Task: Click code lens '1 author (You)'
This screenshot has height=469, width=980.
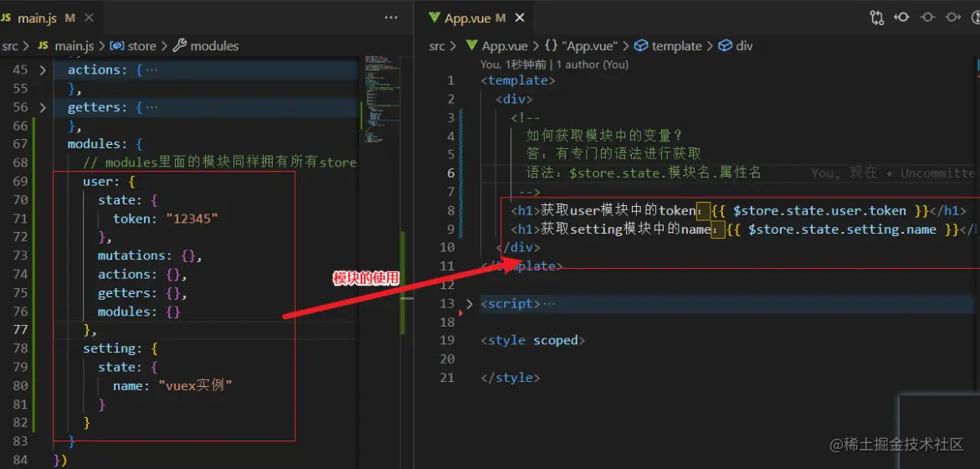Action: (x=593, y=64)
